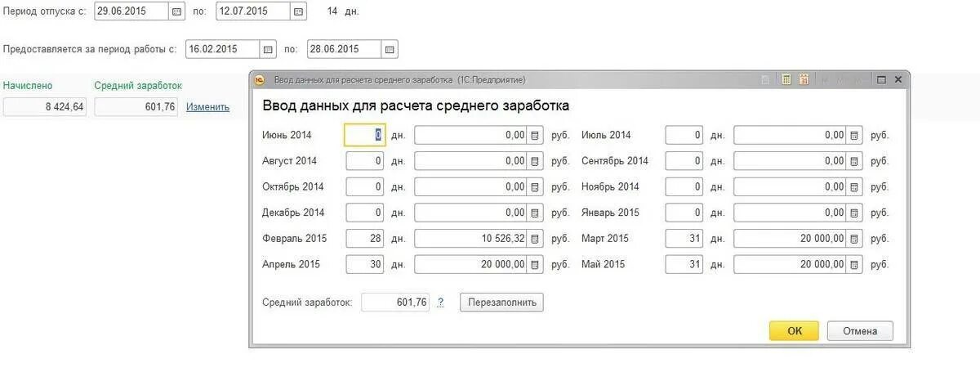Image resolution: width=980 pixels, height=381 pixels.
Task: Open calculator for Май 2015 amount
Action: click(x=854, y=265)
